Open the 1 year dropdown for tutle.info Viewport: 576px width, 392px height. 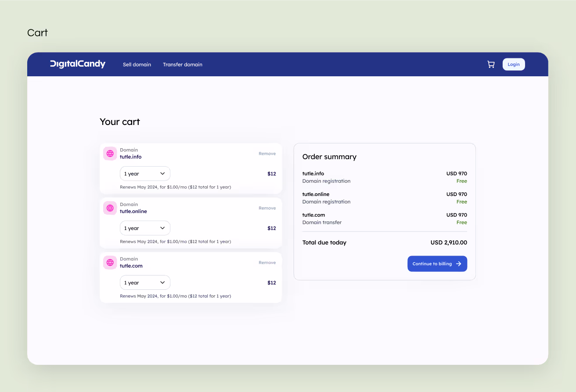pos(145,174)
